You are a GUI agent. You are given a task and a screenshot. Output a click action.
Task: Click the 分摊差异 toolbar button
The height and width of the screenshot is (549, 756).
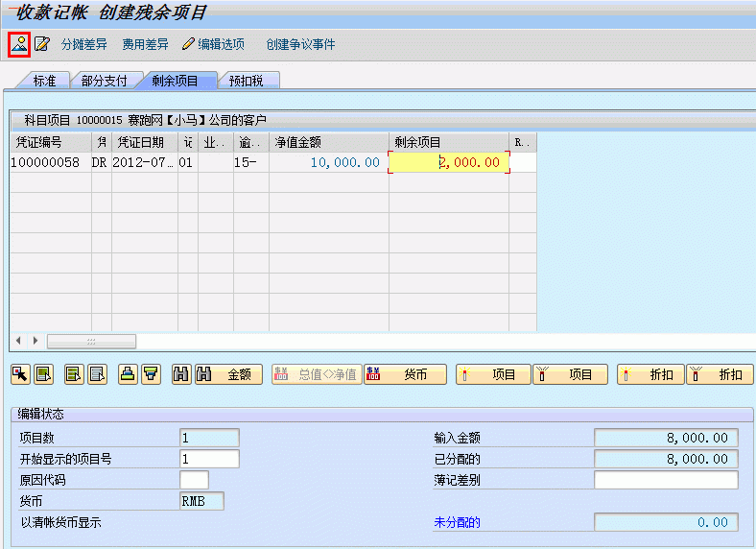click(83, 44)
